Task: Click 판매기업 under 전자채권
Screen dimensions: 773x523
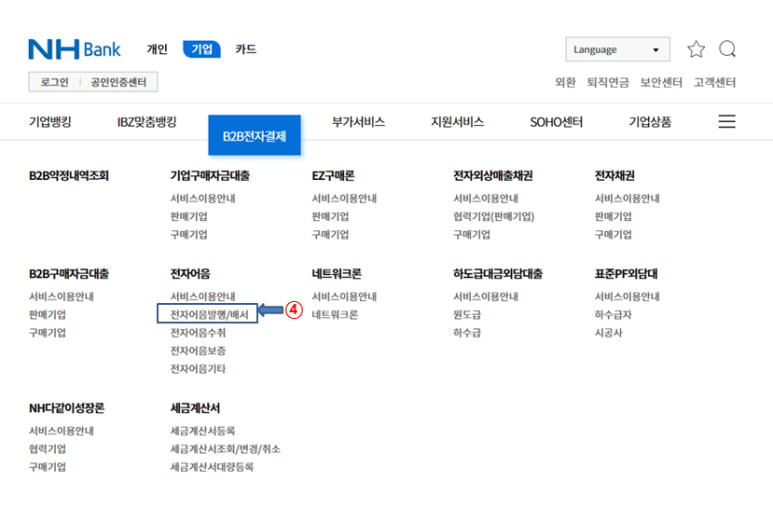Action: point(613,216)
